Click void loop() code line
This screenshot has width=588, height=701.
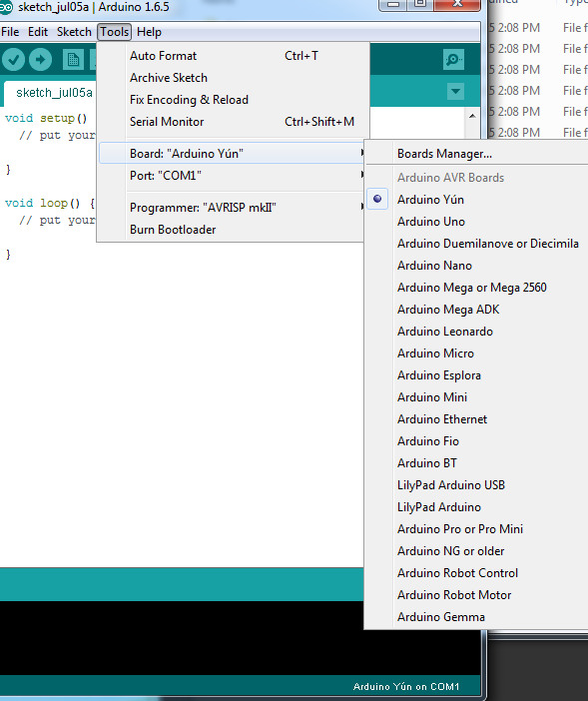coord(50,203)
